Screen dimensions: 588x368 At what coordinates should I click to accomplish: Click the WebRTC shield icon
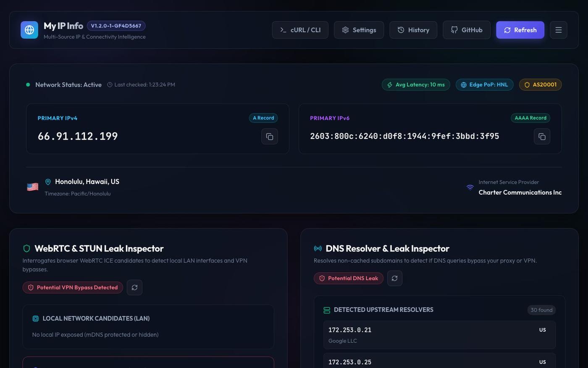click(26, 249)
